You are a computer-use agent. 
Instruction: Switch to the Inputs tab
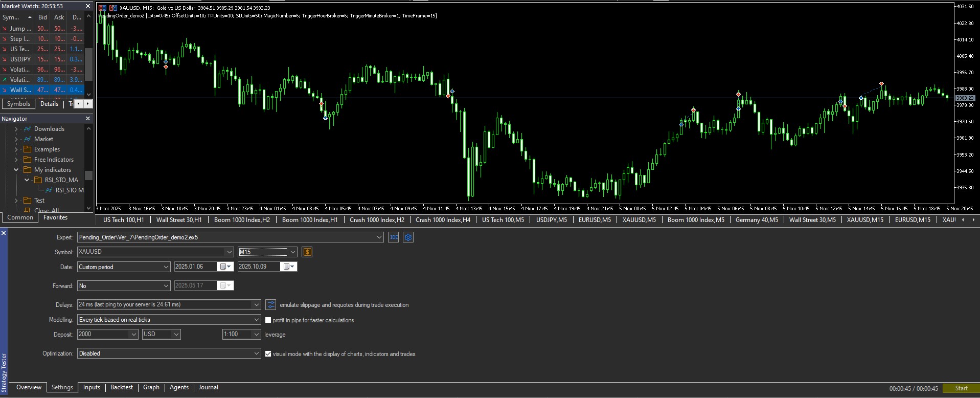click(92, 388)
